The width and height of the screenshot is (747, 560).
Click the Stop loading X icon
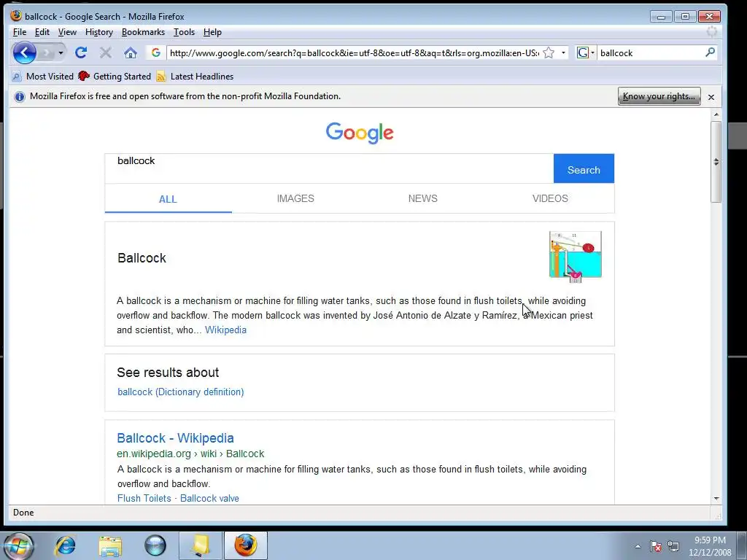click(106, 52)
